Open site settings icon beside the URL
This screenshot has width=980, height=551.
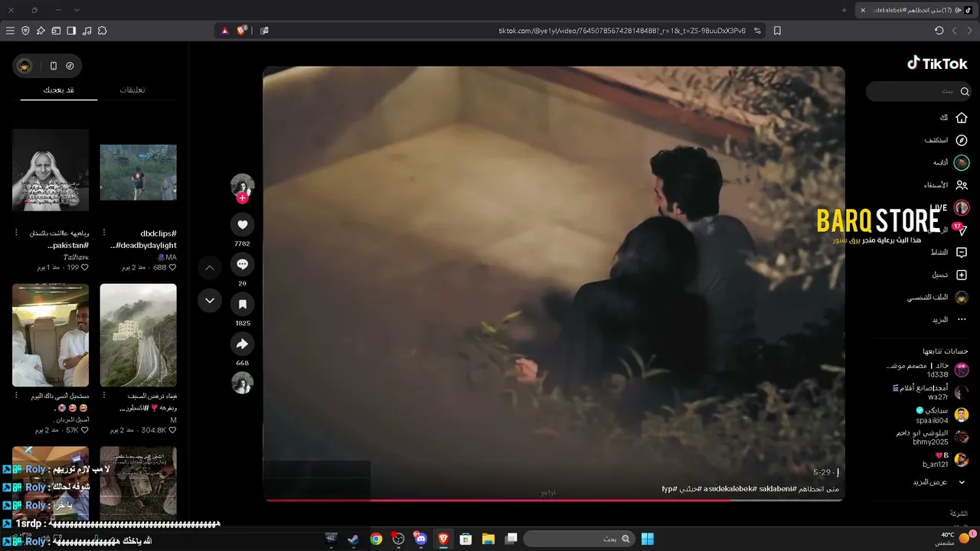pos(757,31)
